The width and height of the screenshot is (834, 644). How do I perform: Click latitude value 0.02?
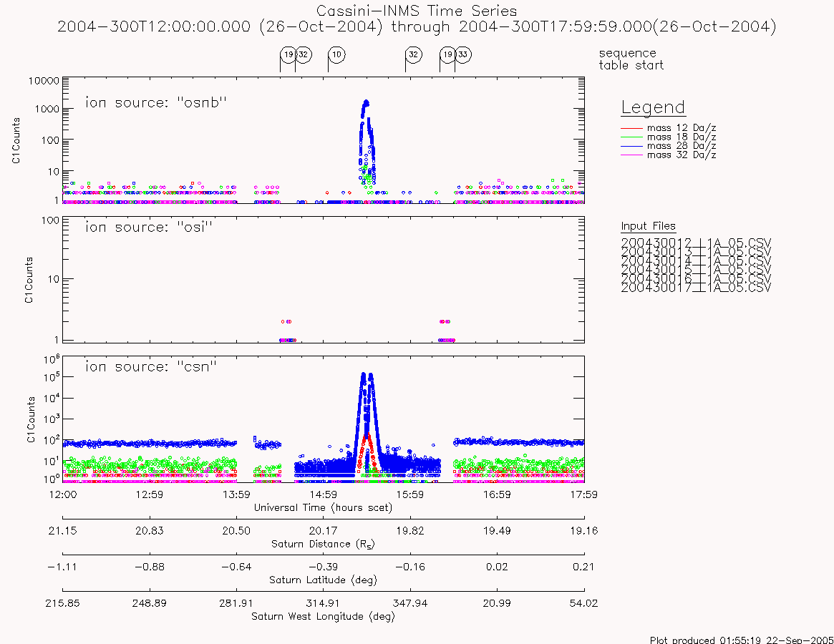497,567
